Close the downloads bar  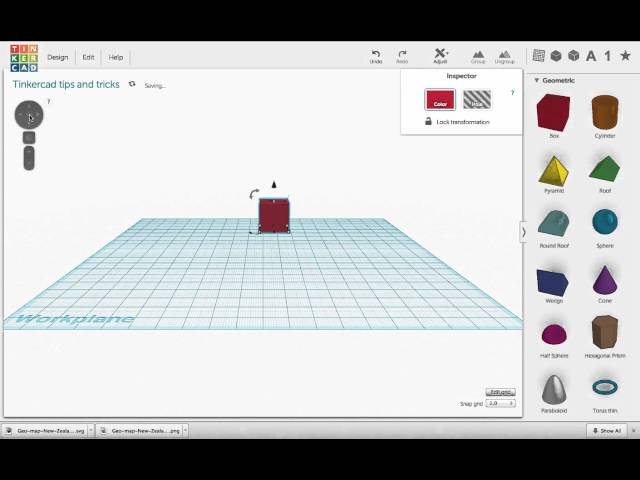[x=633, y=431]
